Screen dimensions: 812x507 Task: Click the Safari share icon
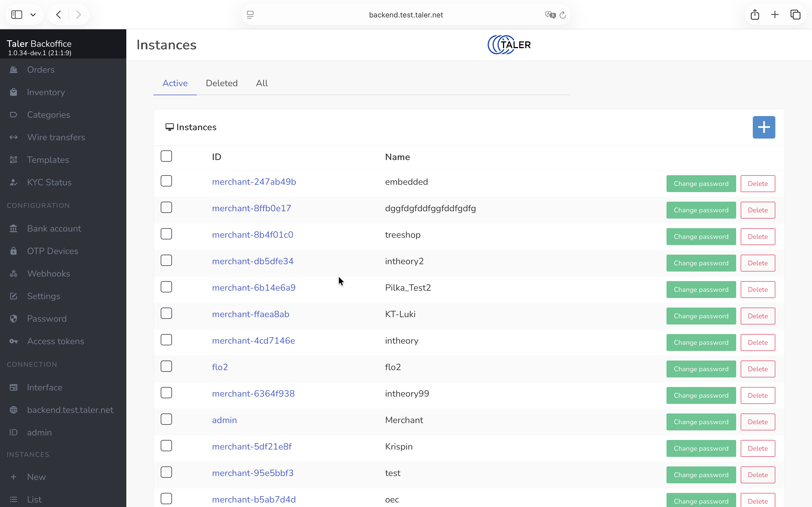(754, 15)
